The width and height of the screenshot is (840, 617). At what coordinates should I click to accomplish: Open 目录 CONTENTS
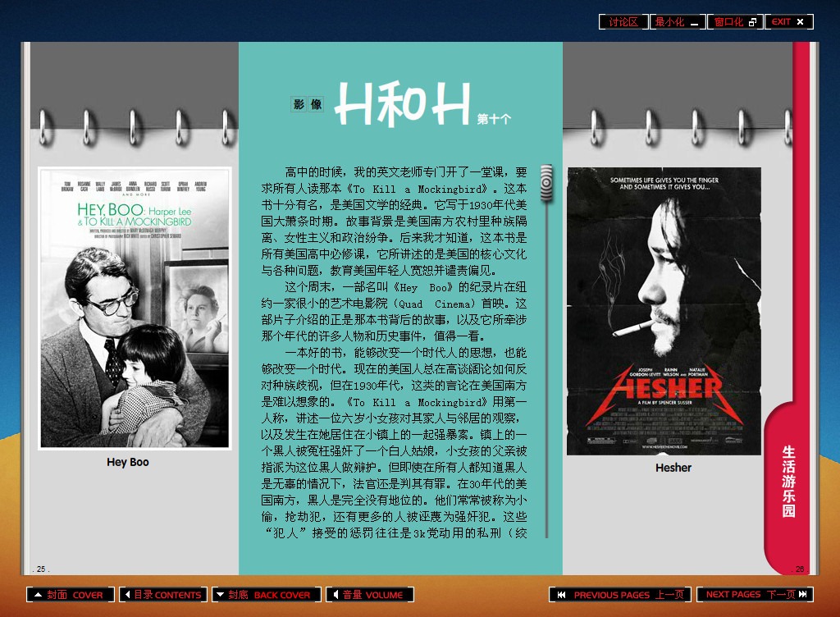[x=163, y=595]
